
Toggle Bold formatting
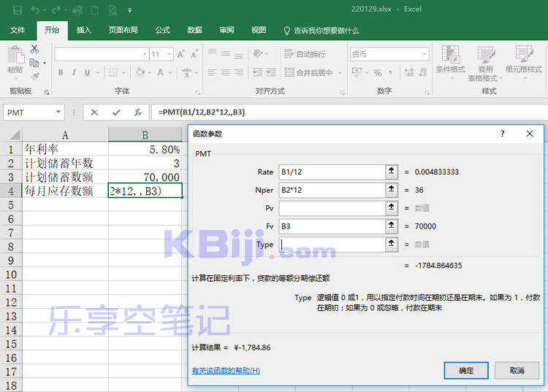[61, 72]
